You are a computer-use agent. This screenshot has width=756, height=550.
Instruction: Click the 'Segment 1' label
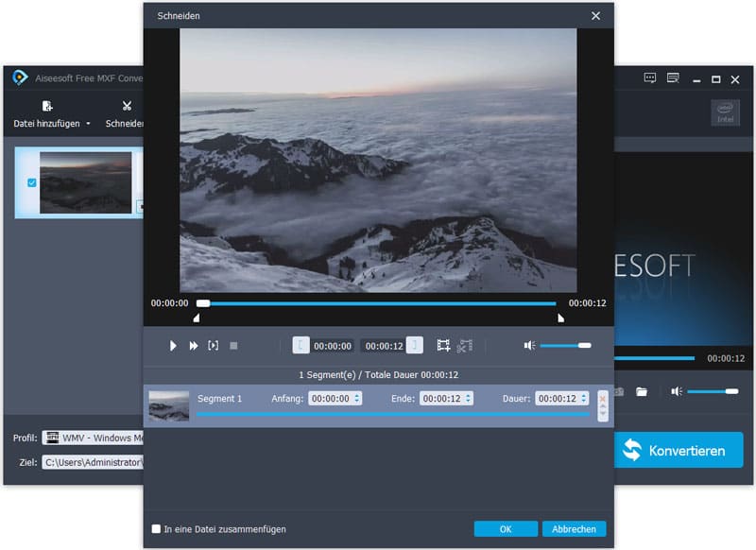click(219, 399)
